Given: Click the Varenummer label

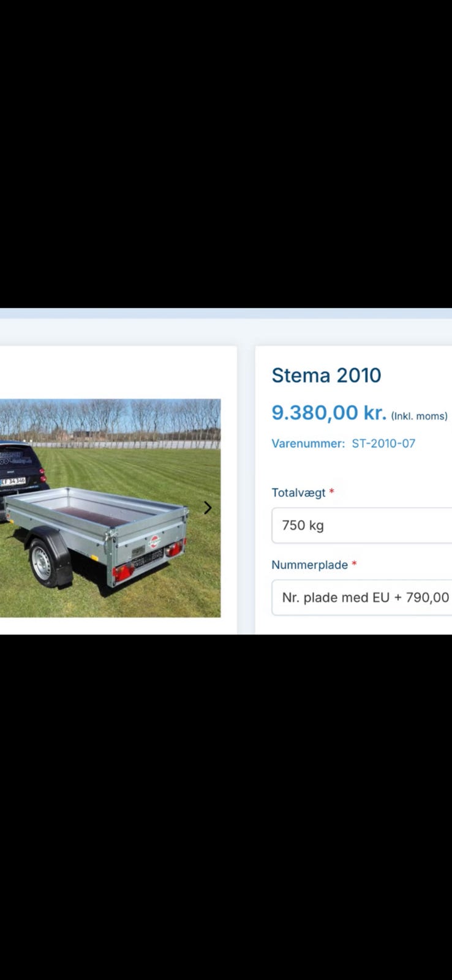Looking at the screenshot, I should (308, 443).
